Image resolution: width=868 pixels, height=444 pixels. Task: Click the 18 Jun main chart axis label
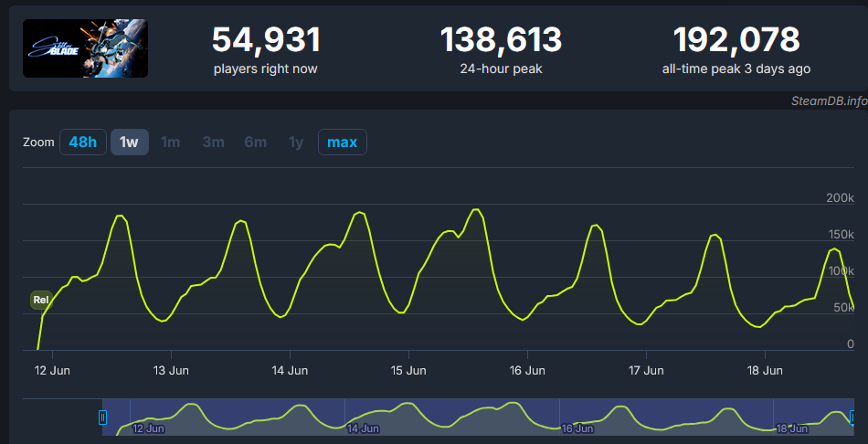765,370
